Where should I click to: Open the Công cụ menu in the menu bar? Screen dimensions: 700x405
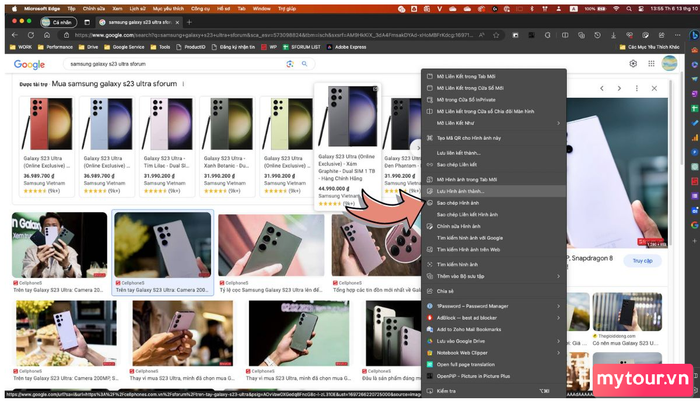click(x=200, y=8)
